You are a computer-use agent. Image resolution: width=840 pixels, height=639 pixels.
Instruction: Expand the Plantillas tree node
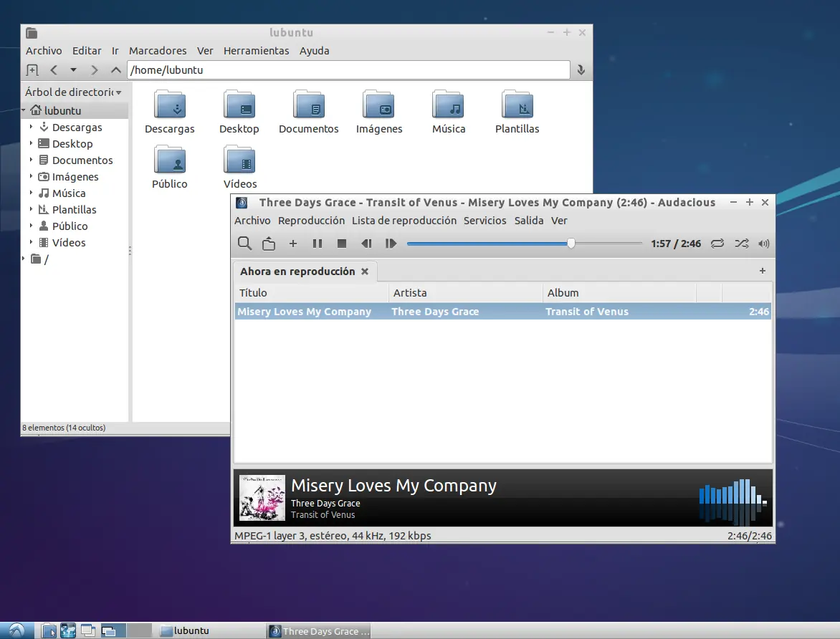coord(31,209)
